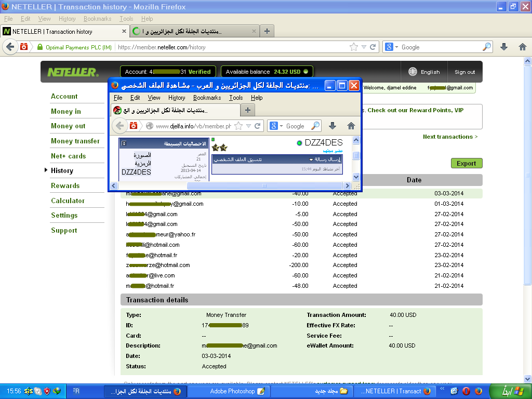
Task: Close the NETELLER Transaction history tab
Action: pos(124,31)
